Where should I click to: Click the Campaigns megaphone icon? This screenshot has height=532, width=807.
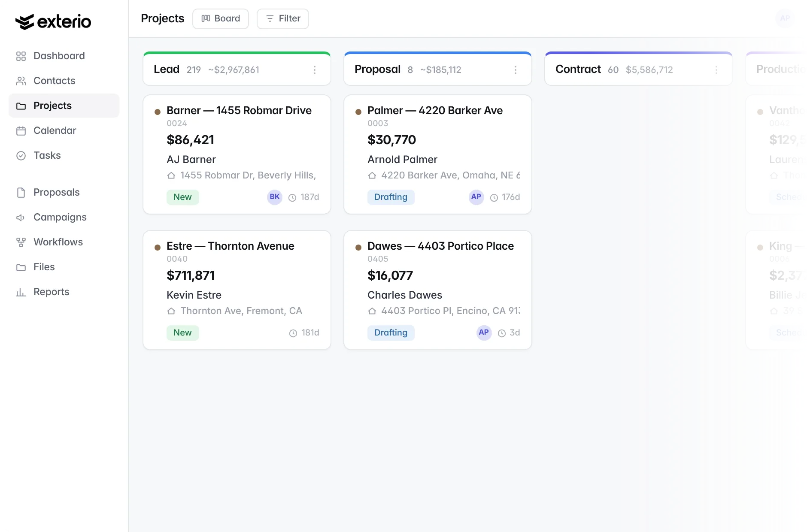[x=21, y=218]
